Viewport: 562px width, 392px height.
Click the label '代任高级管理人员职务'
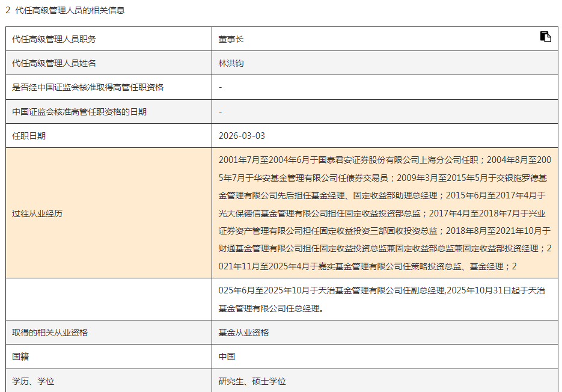pyautogui.click(x=54, y=39)
